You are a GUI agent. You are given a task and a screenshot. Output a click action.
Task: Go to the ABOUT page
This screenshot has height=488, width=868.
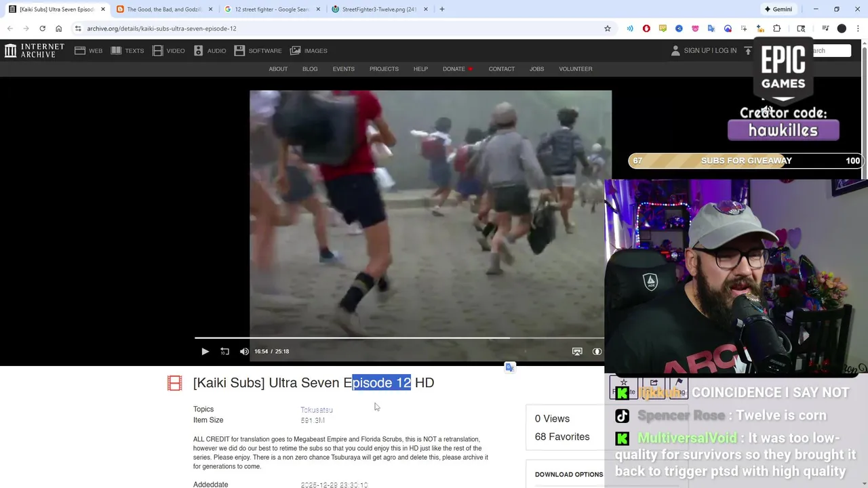click(278, 69)
